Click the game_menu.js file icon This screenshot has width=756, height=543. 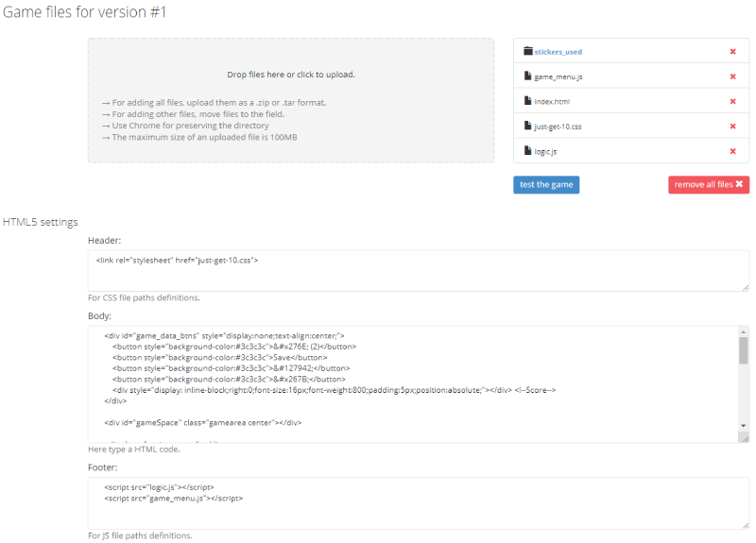(x=528, y=76)
